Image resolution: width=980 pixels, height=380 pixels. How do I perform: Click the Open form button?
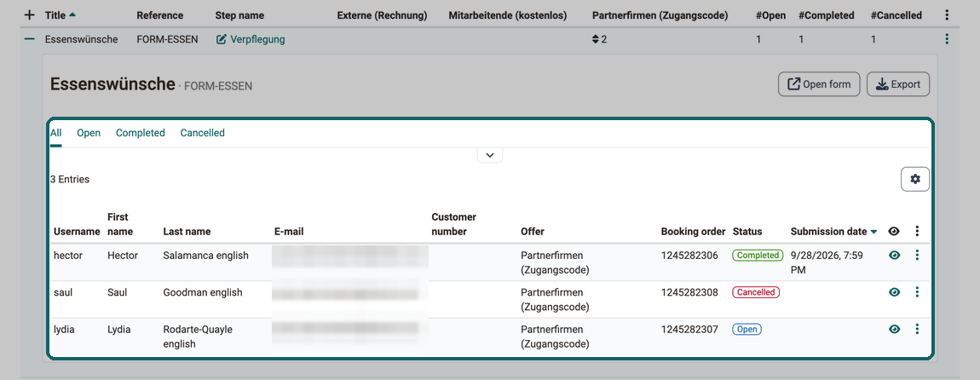coord(819,84)
